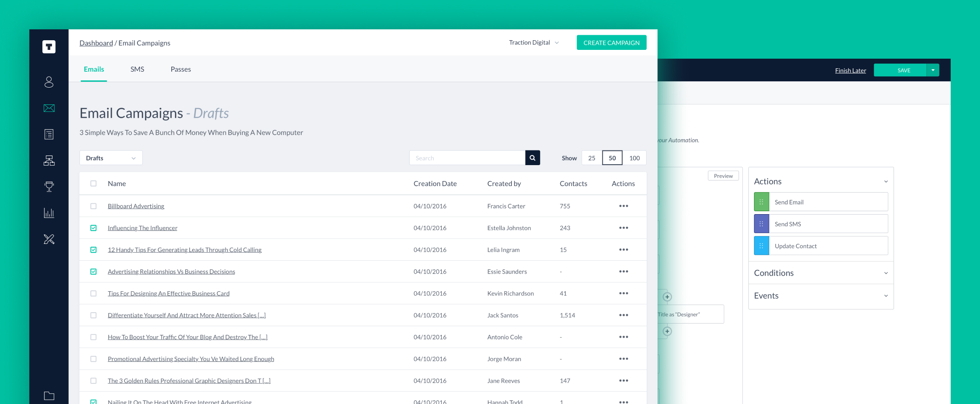Open three-dot menu for Kevin Richardson row

point(624,293)
